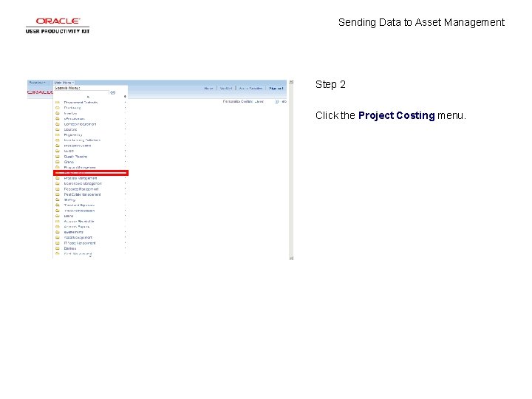Viewport: 532px width, 399px height.
Task: Expand the Purchasing submenu arrow
Action: point(125,108)
